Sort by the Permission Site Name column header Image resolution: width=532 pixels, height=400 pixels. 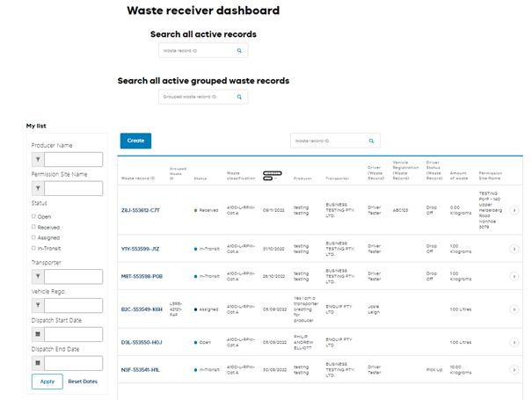(491, 176)
